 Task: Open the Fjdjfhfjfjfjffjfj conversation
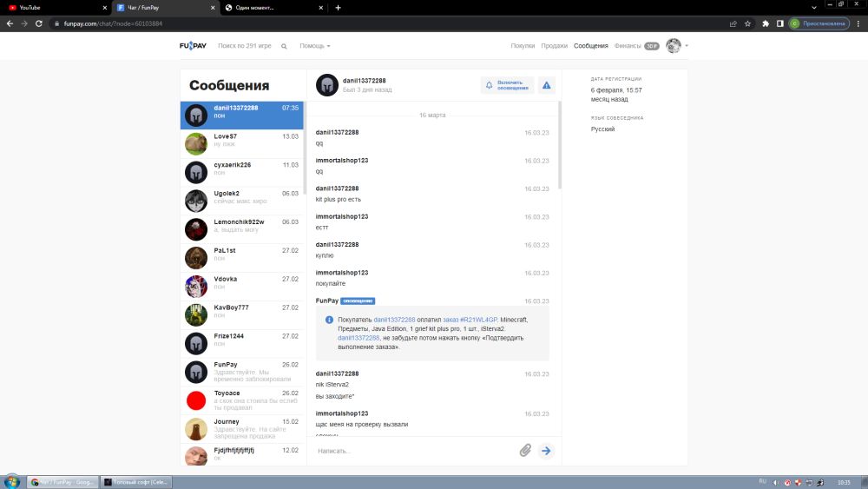point(242,455)
